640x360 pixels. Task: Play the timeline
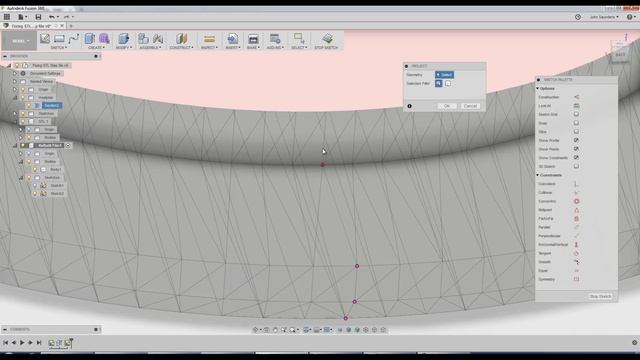coord(22,343)
